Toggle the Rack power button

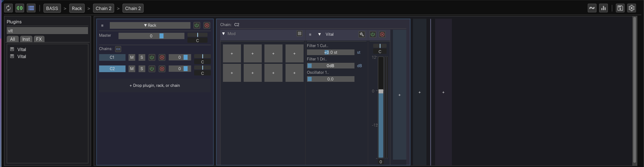pyautogui.click(x=197, y=25)
